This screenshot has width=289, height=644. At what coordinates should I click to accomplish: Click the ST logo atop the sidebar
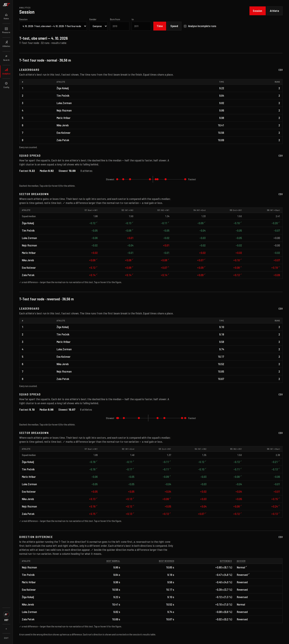[x=6, y=5]
